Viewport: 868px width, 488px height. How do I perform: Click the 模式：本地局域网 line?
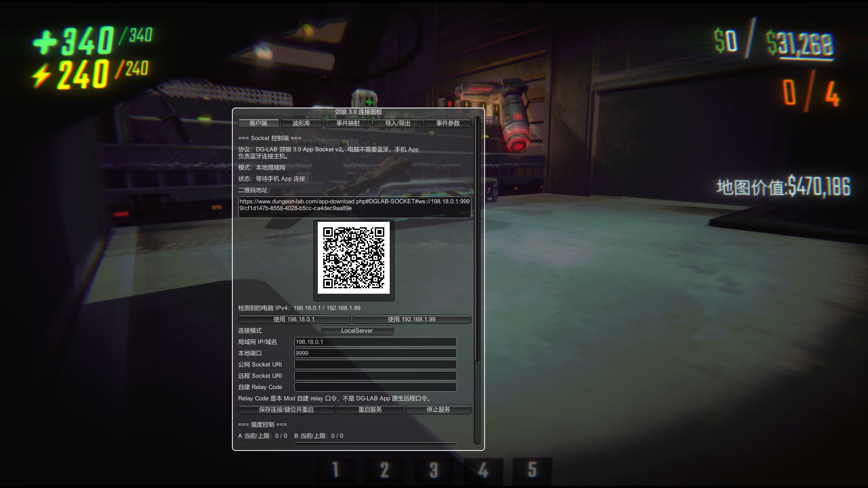[262, 168]
